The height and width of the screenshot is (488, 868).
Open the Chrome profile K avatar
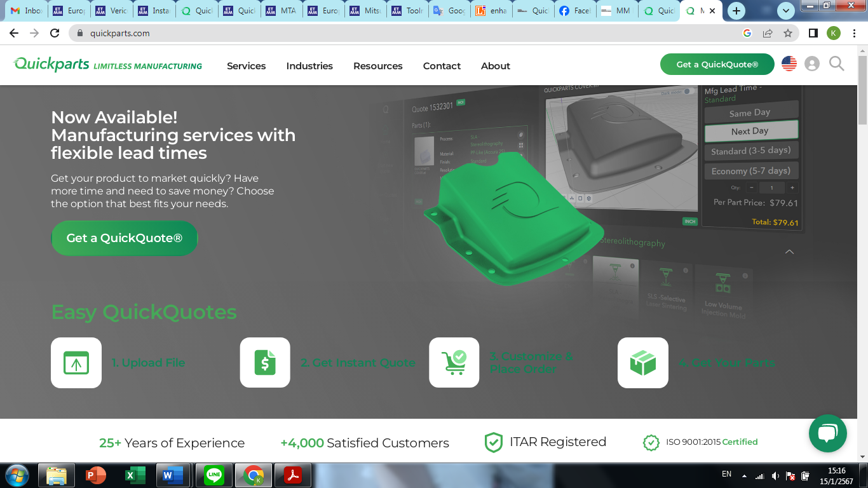coord(834,33)
